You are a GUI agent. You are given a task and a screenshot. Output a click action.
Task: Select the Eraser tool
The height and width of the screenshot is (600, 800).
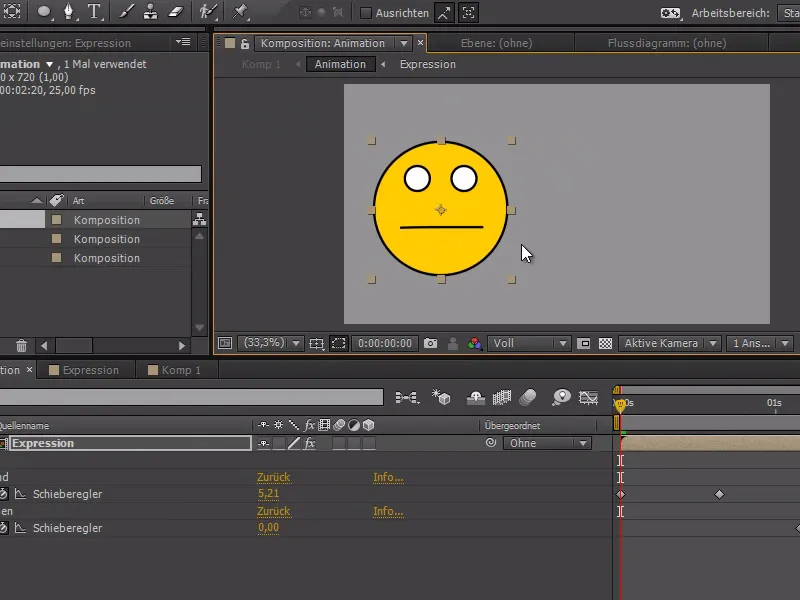click(176, 11)
